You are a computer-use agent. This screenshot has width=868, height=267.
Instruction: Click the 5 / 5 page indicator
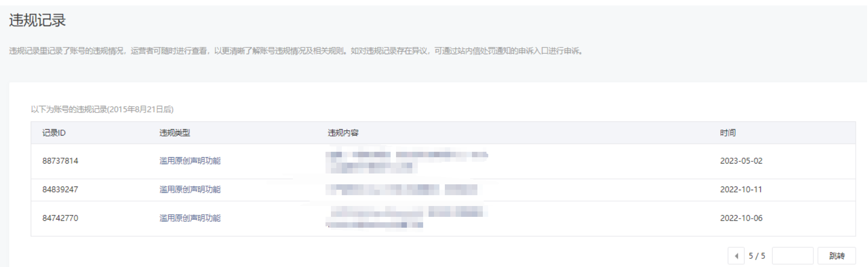pyautogui.click(x=757, y=256)
